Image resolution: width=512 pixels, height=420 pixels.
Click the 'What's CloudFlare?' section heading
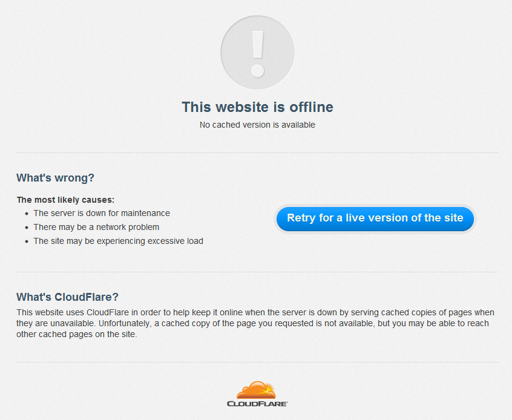67,297
